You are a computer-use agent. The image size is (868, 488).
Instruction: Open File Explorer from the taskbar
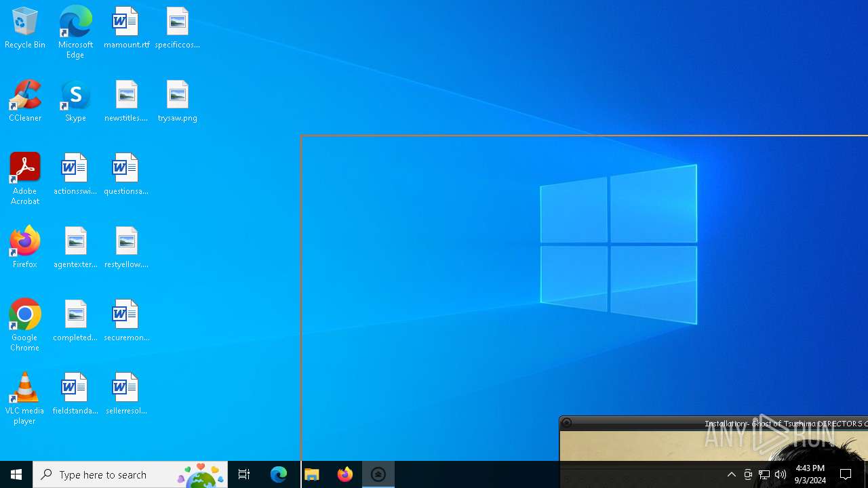[x=312, y=474]
